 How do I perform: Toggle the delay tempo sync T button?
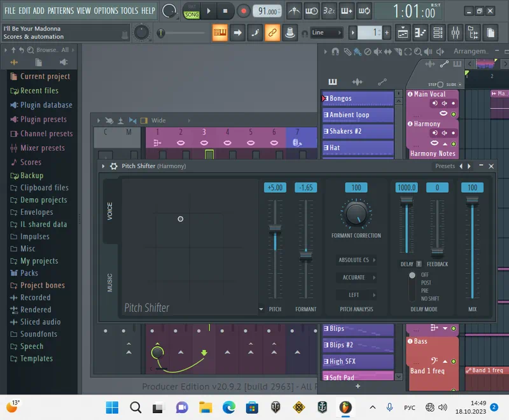click(419, 264)
